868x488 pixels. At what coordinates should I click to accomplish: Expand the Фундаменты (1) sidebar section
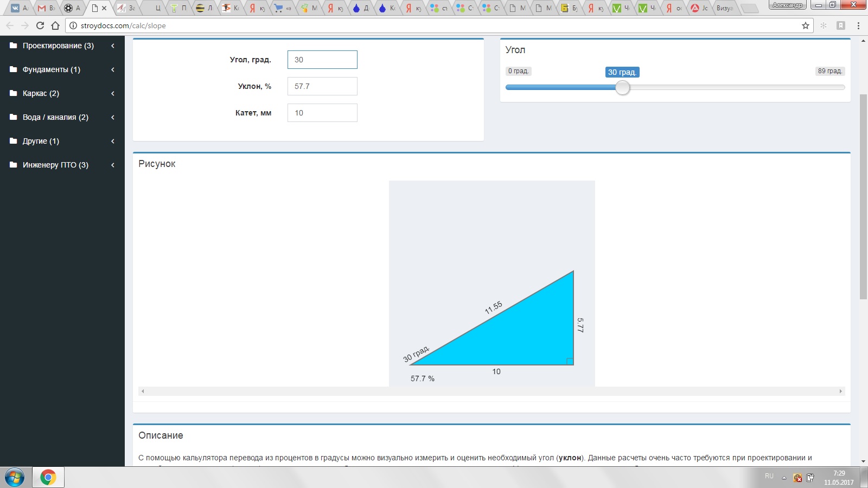point(52,69)
